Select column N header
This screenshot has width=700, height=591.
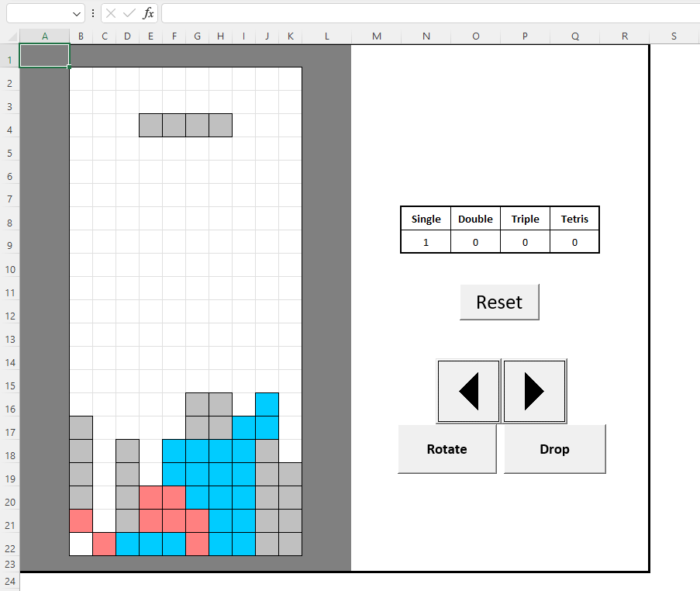tap(426, 36)
